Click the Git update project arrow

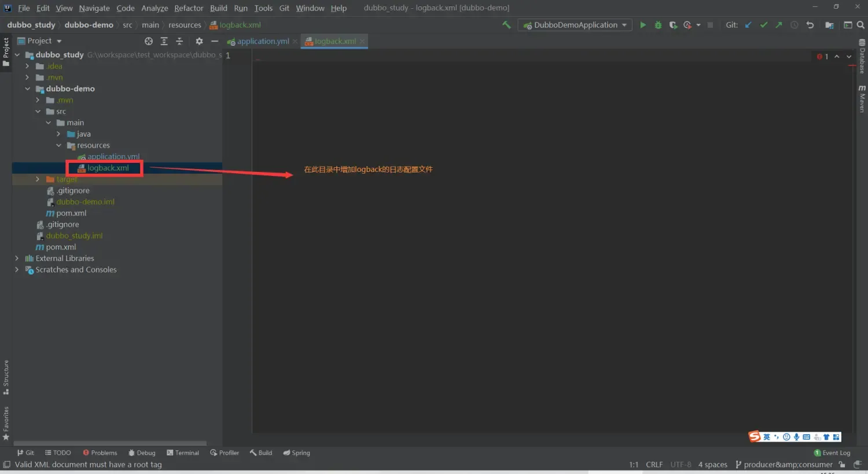748,25
